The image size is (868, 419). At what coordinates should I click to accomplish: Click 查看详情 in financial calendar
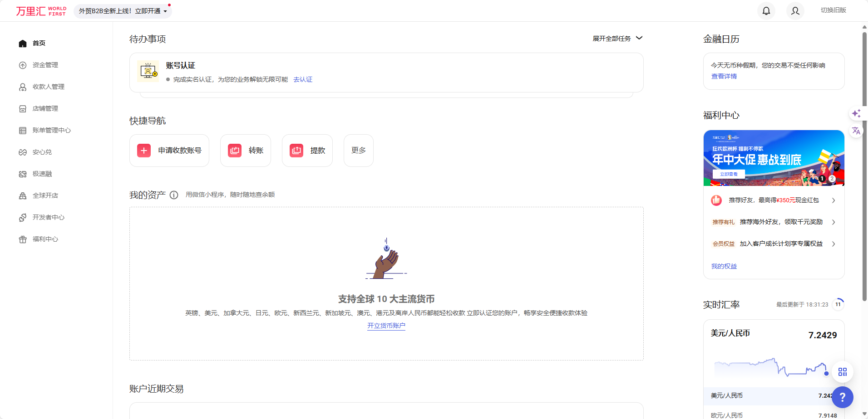tap(724, 76)
